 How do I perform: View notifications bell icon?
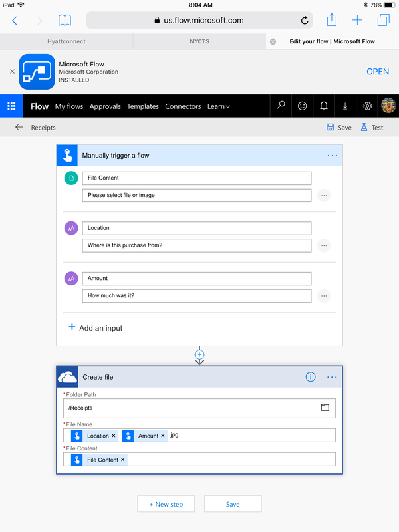tap(324, 106)
